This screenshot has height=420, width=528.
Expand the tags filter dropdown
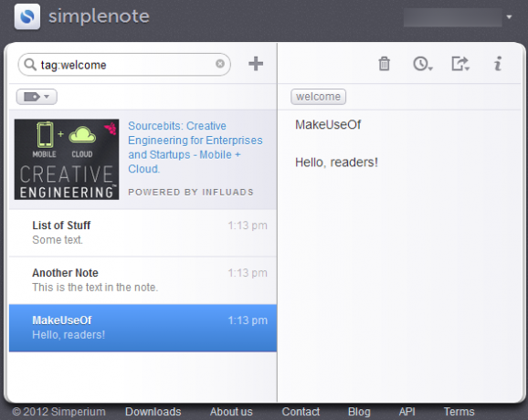37,97
